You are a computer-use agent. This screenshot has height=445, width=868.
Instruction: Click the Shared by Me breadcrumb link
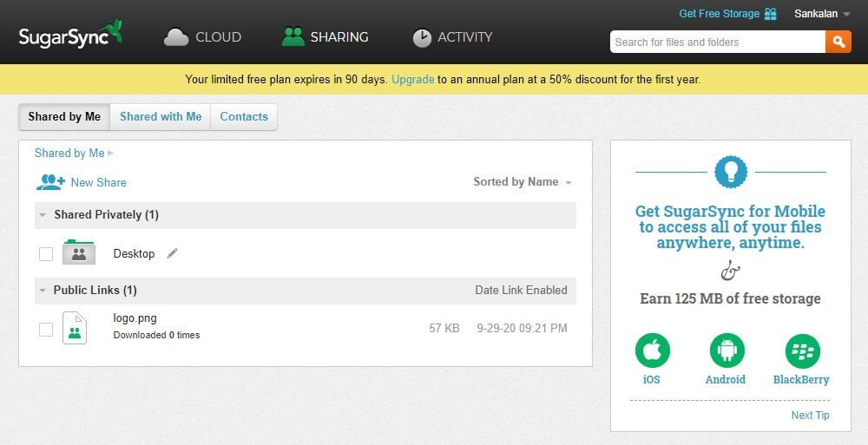point(69,154)
